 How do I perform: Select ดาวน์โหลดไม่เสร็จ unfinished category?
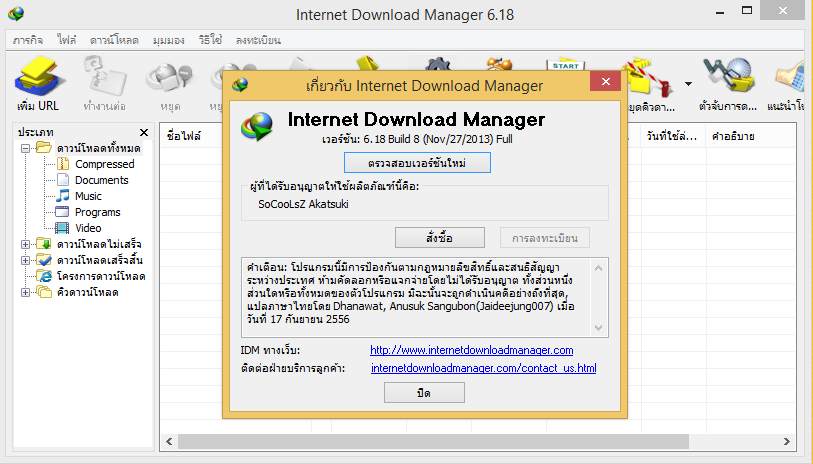(x=99, y=244)
